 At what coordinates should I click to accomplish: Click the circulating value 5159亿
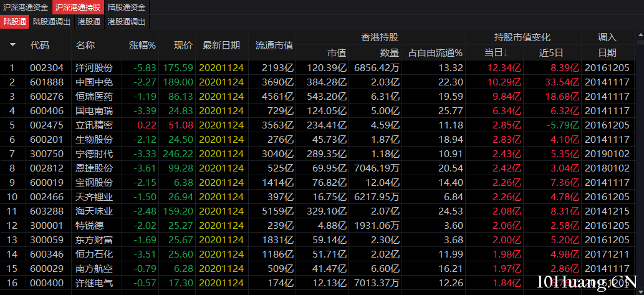[279, 211]
